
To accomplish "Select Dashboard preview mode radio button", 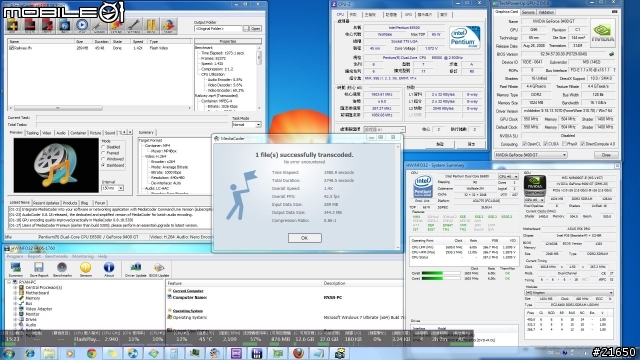I will [x=103, y=165].
